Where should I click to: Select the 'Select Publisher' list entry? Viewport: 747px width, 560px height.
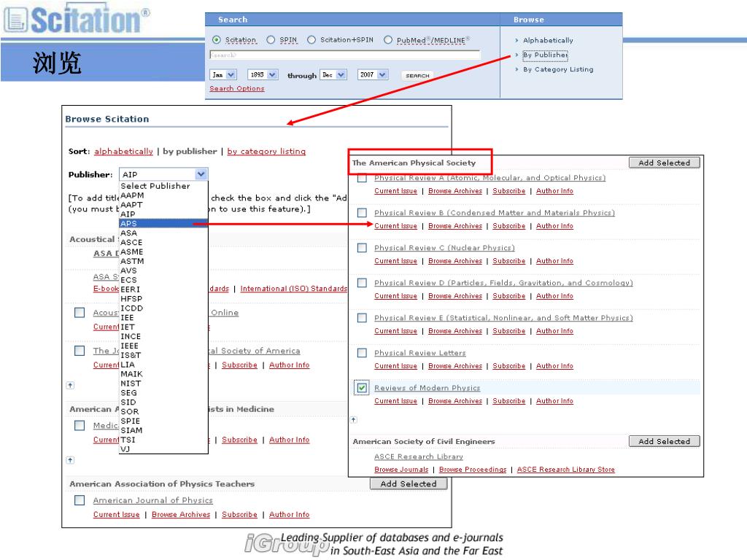point(163,186)
